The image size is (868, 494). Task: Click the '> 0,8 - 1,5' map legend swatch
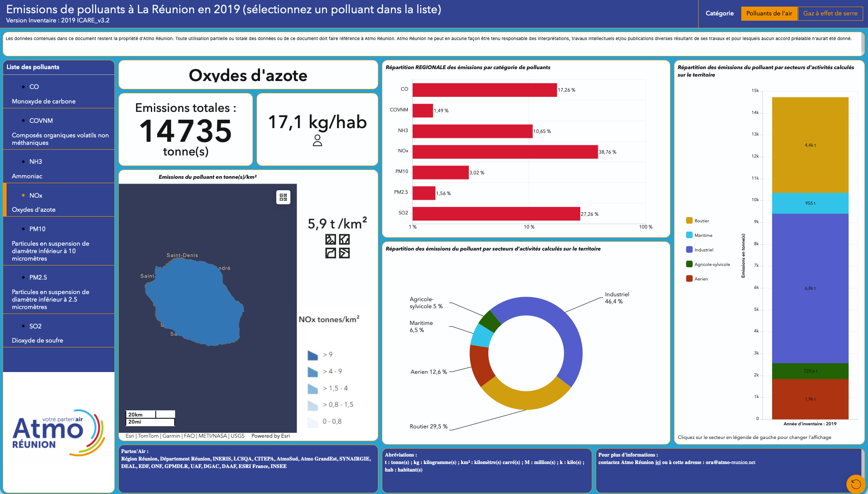(313, 405)
